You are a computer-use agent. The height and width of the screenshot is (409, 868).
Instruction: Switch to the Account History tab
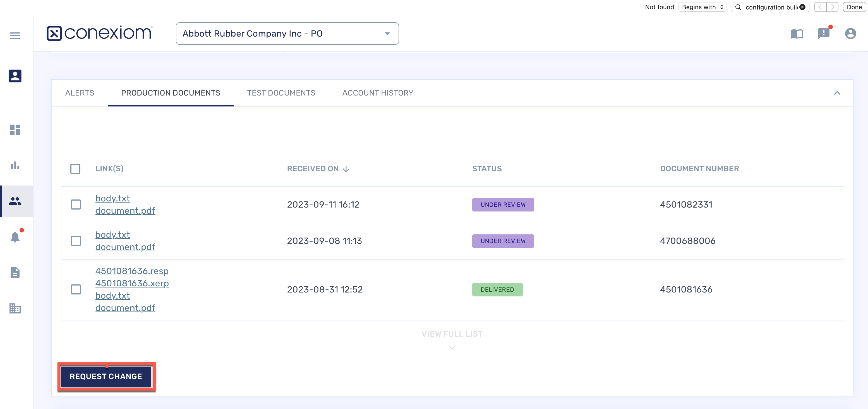[x=377, y=93]
